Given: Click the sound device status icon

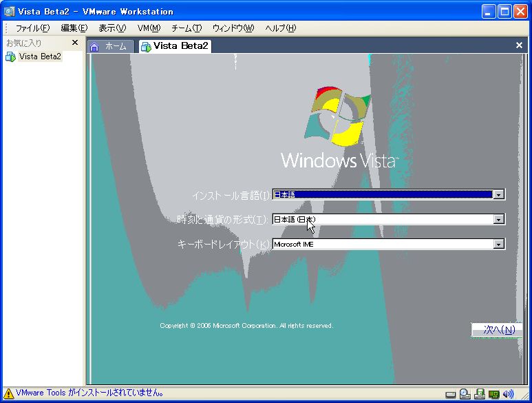Looking at the screenshot, I should 508,394.
